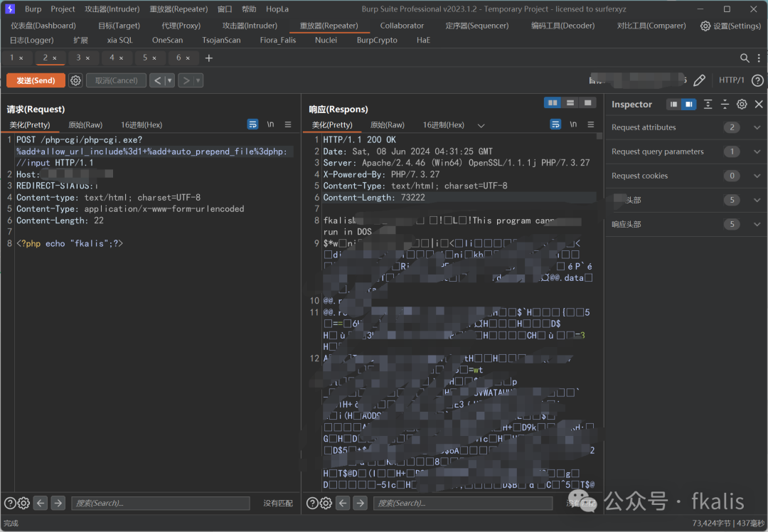Image resolution: width=768 pixels, height=532 pixels.
Task: Open the xia SQL extension tab
Action: pyautogui.click(x=120, y=40)
